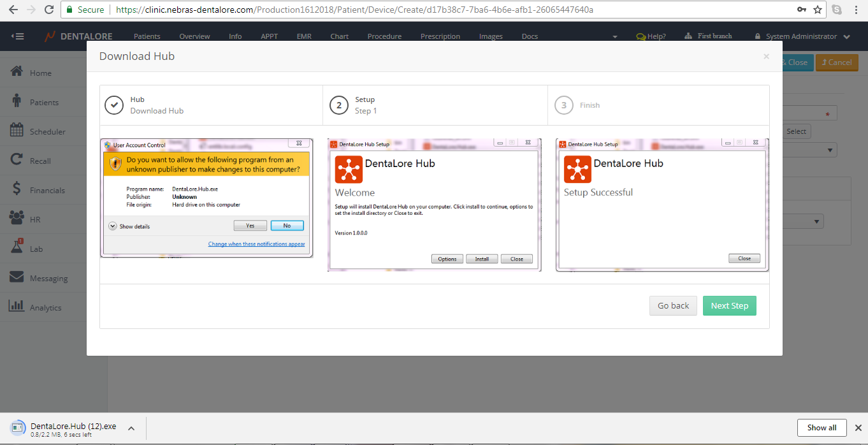Image resolution: width=868 pixels, height=445 pixels.
Task: Click the Go back button
Action: (x=673, y=305)
